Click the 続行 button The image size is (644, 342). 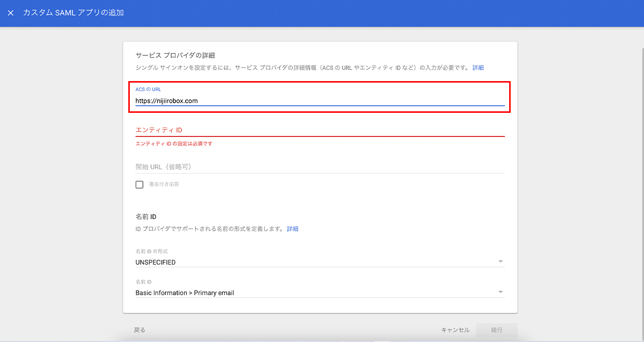pyautogui.click(x=497, y=330)
